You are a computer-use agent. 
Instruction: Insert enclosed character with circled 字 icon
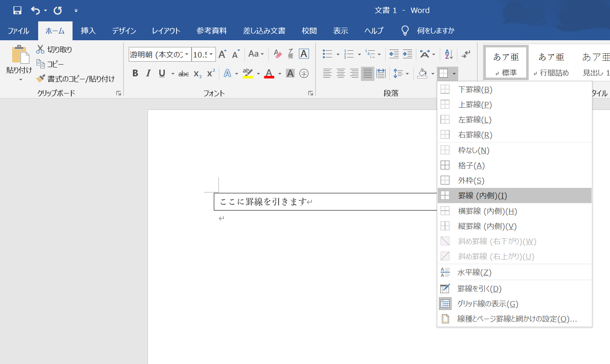(304, 73)
